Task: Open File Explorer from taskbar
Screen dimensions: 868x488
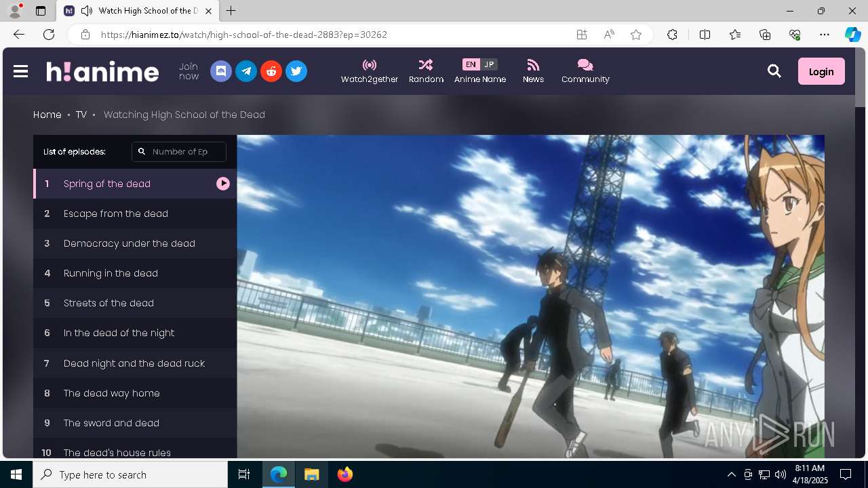Action: (x=311, y=474)
